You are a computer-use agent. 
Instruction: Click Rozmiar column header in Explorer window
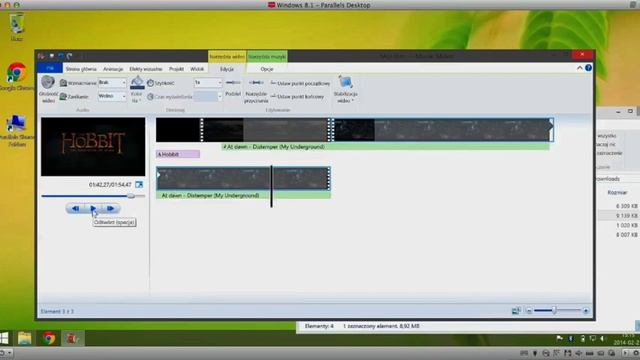617,192
